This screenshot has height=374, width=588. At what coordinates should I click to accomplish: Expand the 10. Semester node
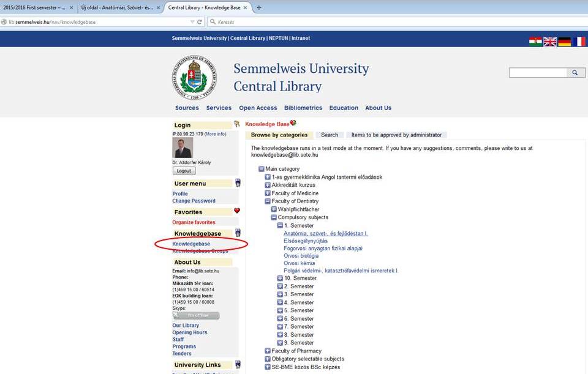[x=280, y=278]
